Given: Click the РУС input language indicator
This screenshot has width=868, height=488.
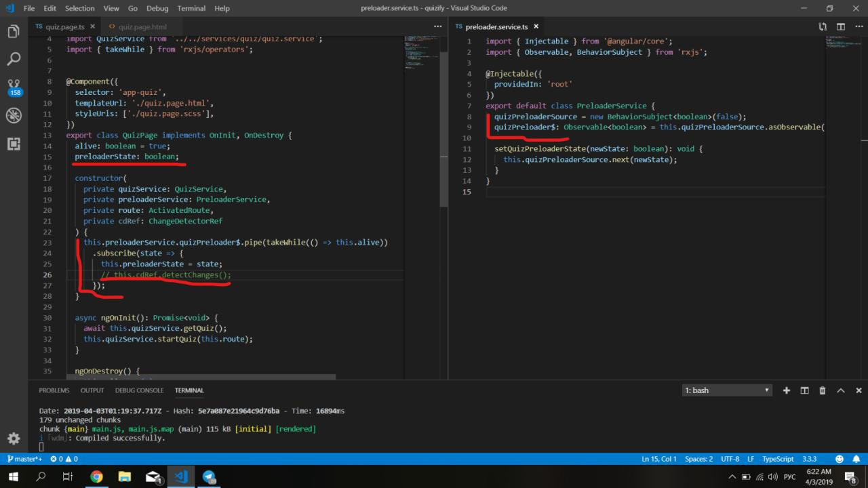Looking at the screenshot, I should pos(789,477).
